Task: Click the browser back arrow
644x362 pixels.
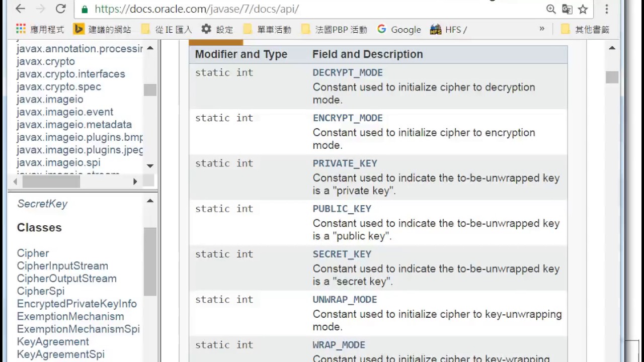Action: [x=20, y=9]
